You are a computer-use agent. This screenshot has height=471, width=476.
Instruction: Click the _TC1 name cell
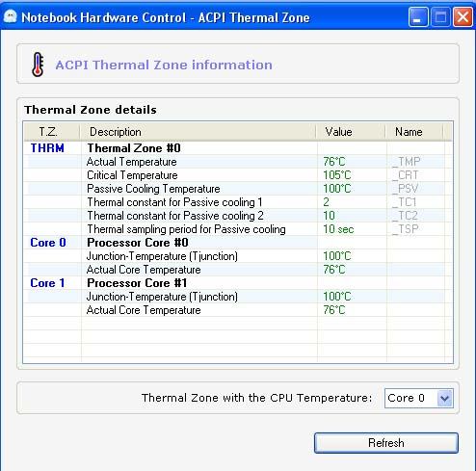405,202
